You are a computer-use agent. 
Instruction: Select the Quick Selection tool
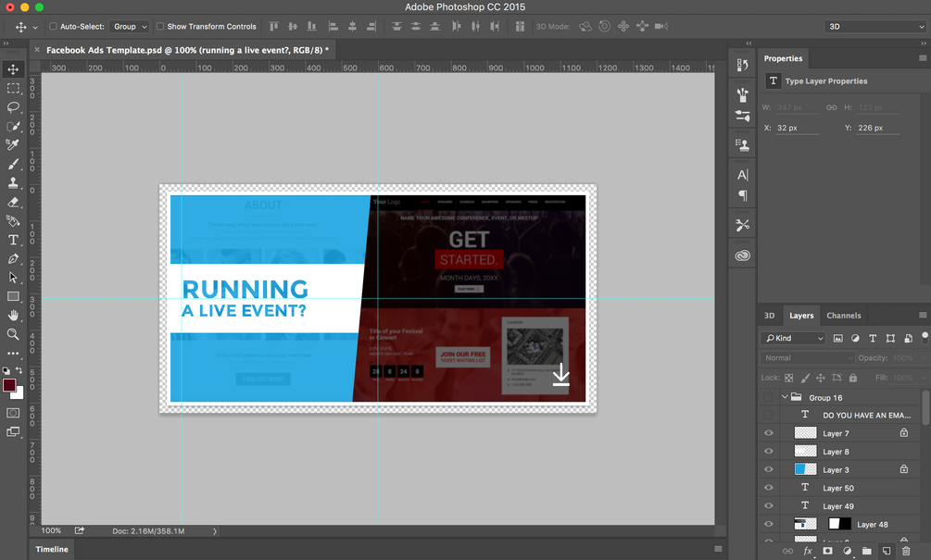(x=13, y=127)
